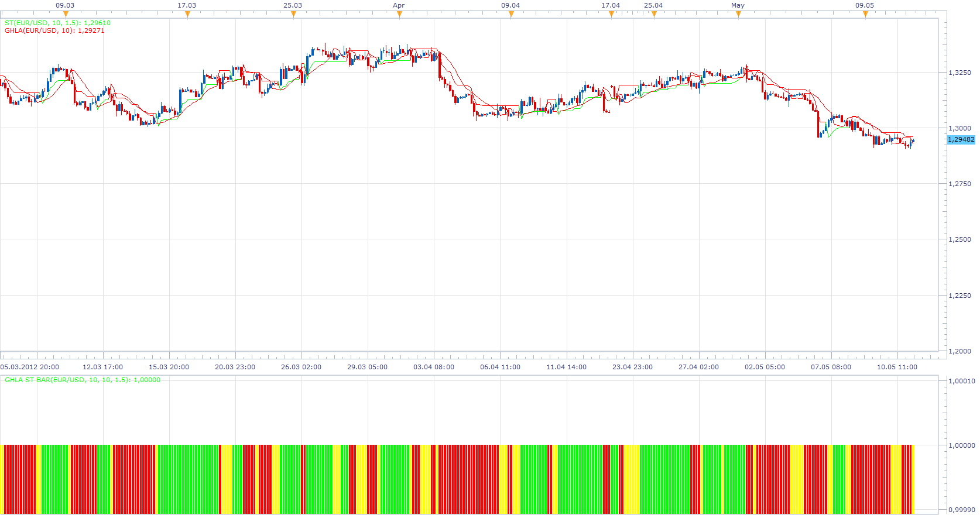The height and width of the screenshot is (515, 980).
Task: Click the 15.03 20:00 time label
Action: [x=169, y=367]
